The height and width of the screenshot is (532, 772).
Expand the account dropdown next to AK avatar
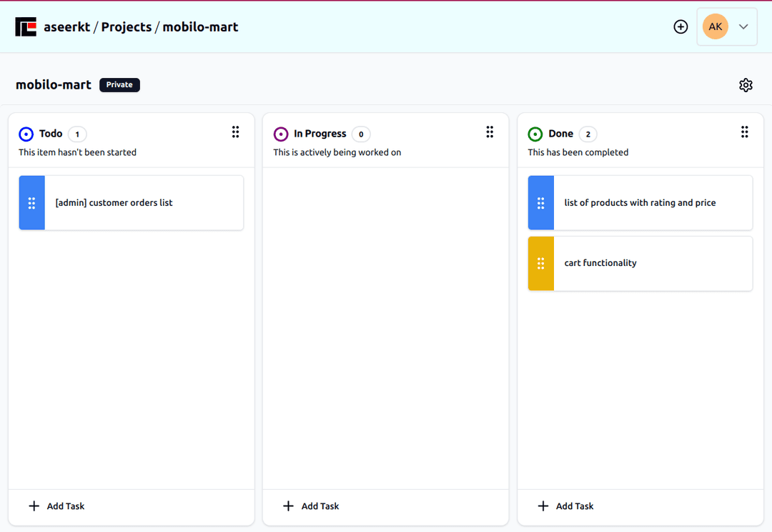(x=743, y=26)
